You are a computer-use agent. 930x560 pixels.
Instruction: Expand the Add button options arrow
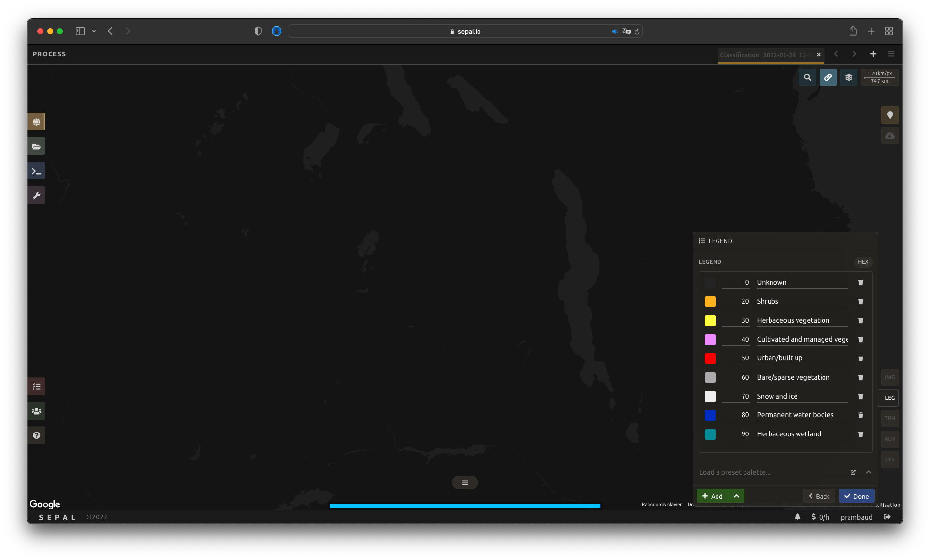click(736, 496)
